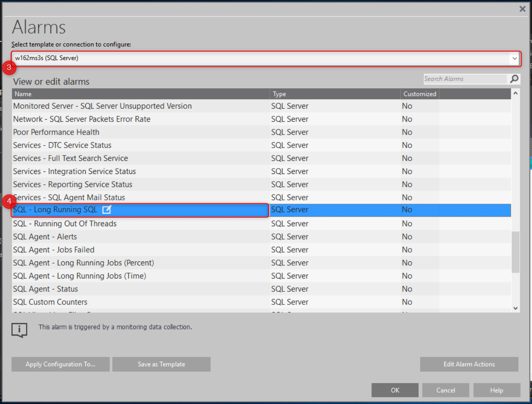Click the chevron on the w162ms3s selector

[514, 58]
